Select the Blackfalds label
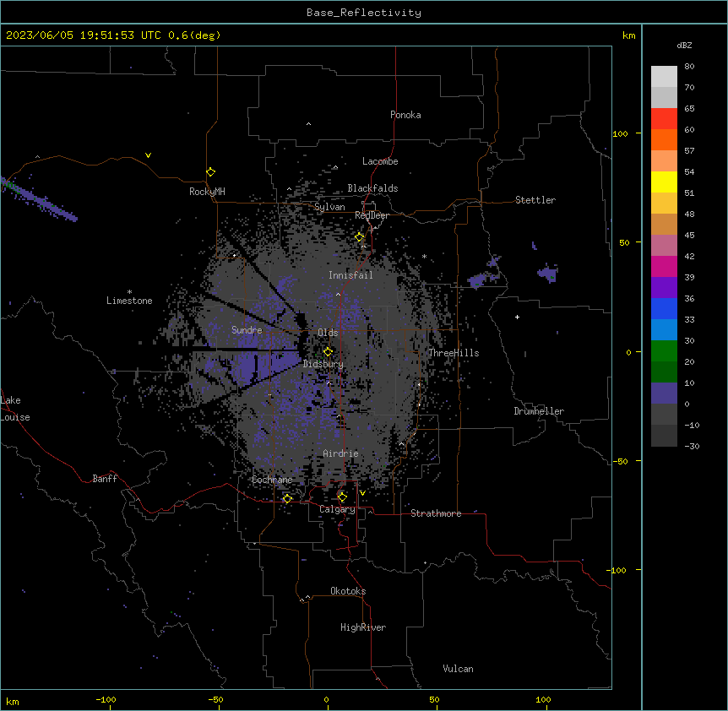 coord(372,188)
